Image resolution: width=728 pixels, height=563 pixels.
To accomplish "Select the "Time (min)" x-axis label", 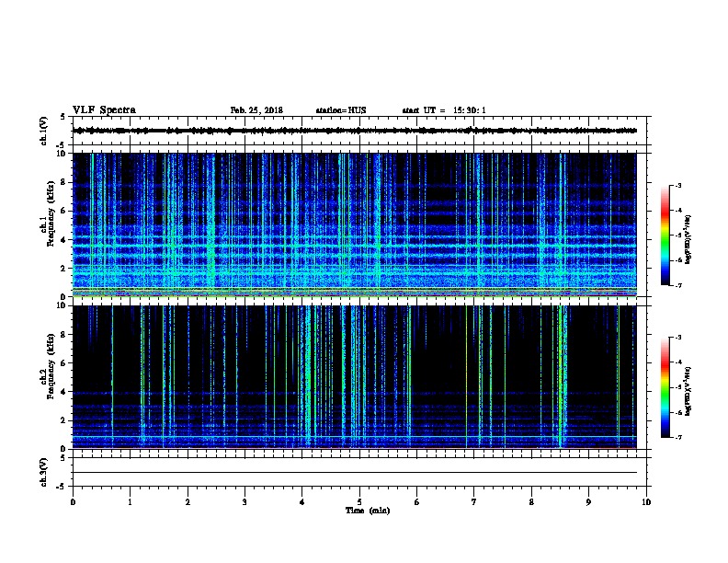I will [368, 511].
